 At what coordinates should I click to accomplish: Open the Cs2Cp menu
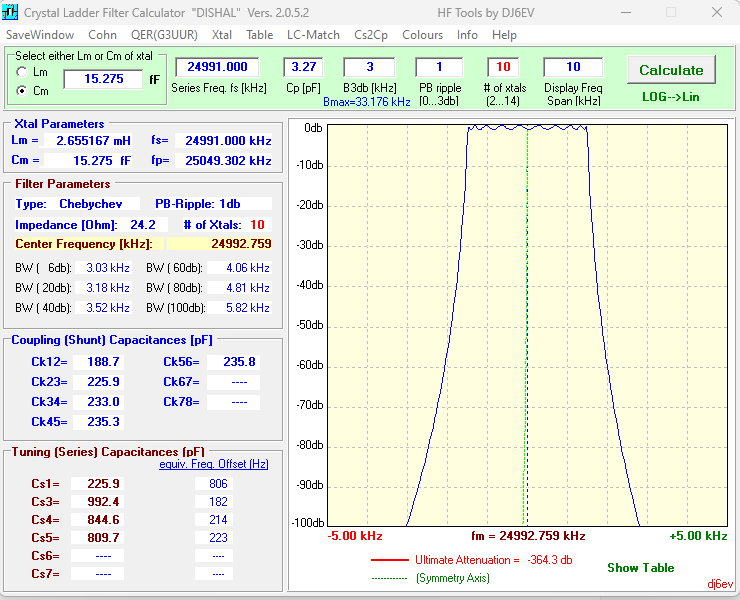pos(371,34)
